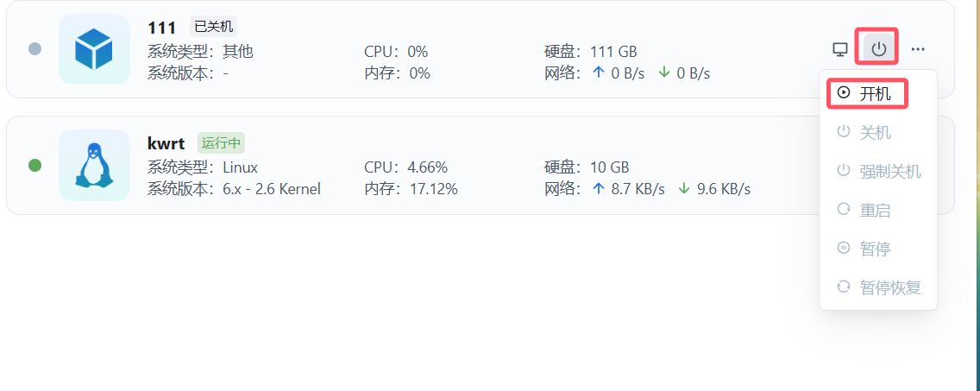Open the VM named 111

click(x=162, y=28)
